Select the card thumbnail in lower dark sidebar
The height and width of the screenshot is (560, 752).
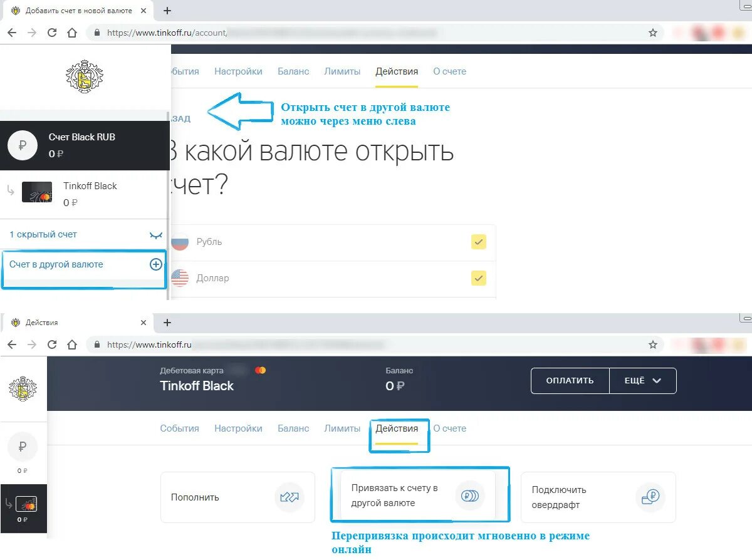pos(26,504)
